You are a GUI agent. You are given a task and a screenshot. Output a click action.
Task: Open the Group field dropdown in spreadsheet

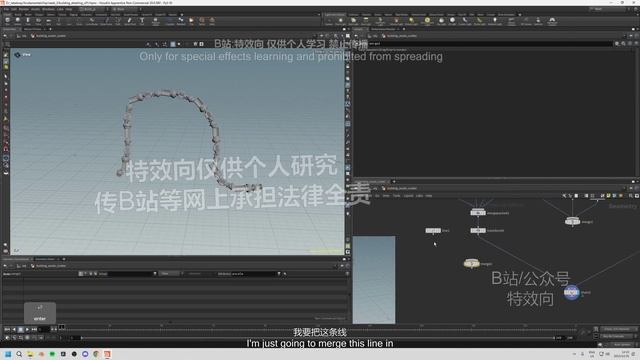pyautogui.click(x=155, y=274)
